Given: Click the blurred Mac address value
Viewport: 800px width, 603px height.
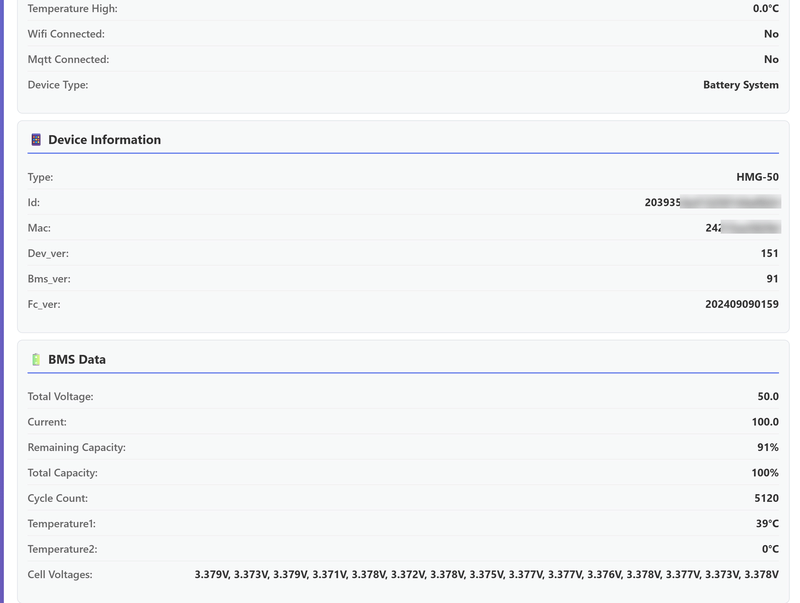Looking at the screenshot, I should point(741,228).
